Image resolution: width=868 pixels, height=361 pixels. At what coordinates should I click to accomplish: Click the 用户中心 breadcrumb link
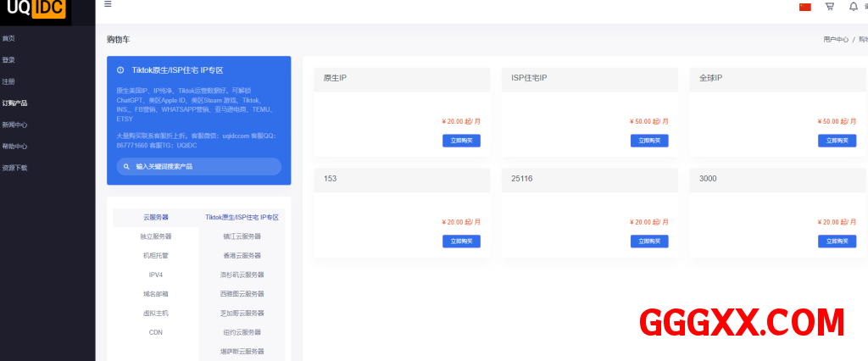835,40
